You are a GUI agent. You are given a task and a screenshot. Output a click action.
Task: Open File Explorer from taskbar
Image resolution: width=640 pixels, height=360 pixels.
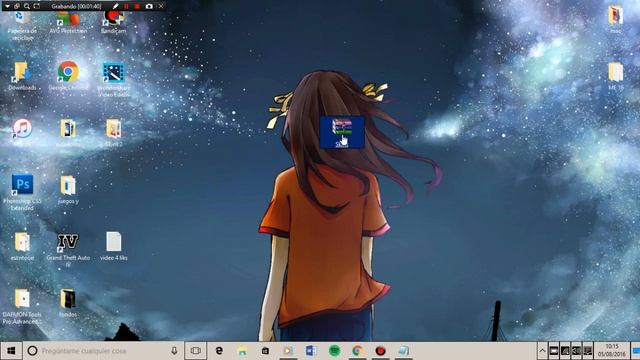242,351
